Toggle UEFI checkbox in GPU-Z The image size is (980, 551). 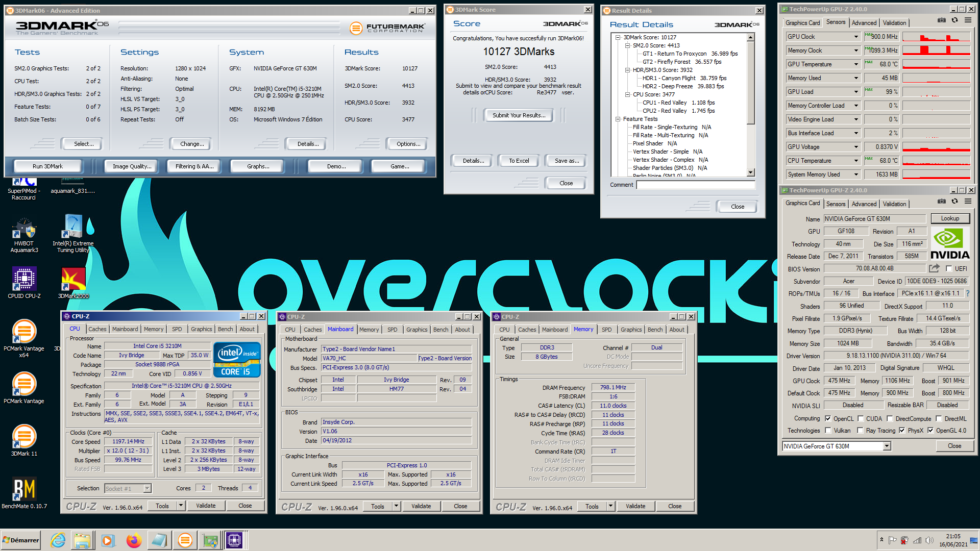click(949, 269)
